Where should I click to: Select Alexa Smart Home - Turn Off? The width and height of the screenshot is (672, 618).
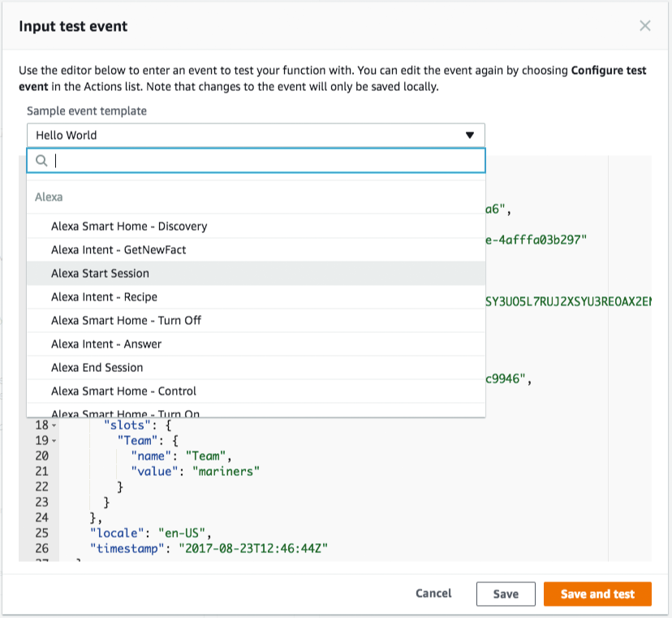pyautogui.click(x=126, y=321)
